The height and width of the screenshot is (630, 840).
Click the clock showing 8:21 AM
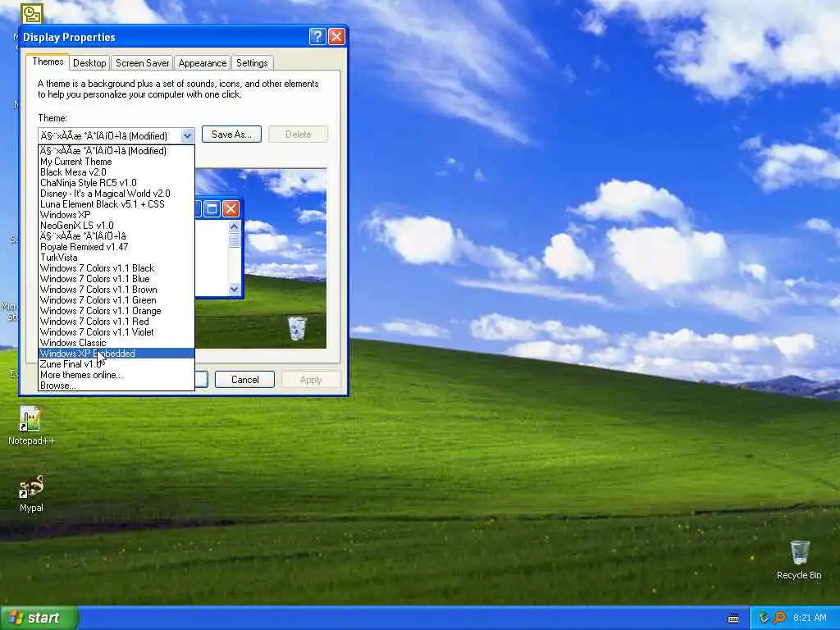click(x=810, y=618)
